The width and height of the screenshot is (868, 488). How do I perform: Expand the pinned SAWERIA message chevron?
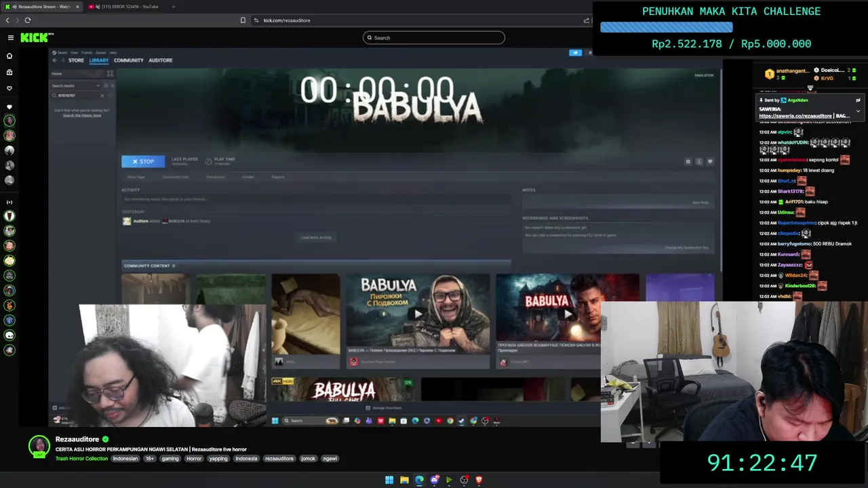(858, 111)
